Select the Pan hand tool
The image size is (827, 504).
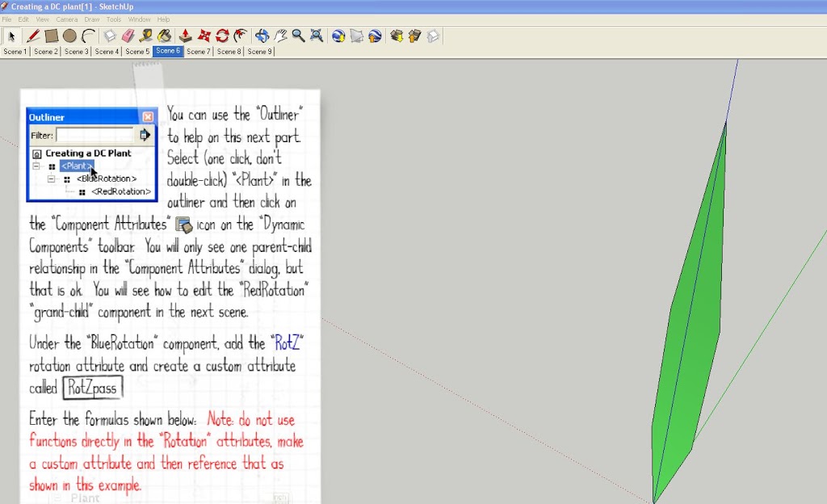[x=280, y=36]
